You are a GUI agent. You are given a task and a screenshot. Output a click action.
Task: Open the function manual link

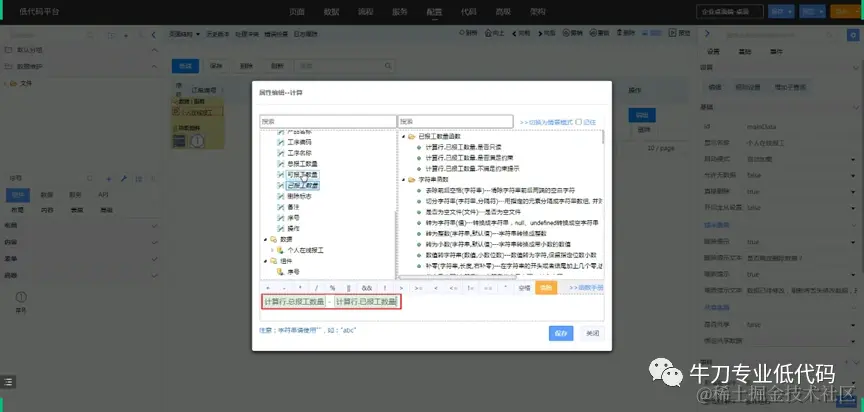[x=586, y=288]
